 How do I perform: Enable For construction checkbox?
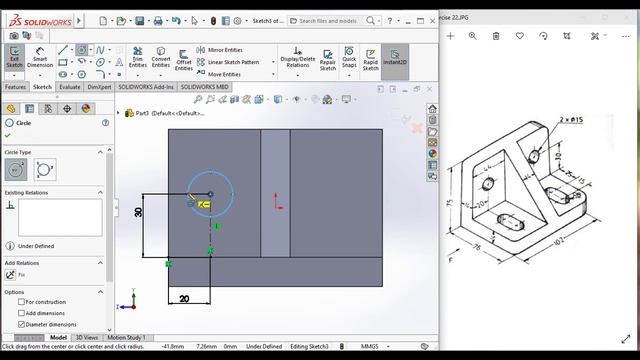click(x=21, y=302)
